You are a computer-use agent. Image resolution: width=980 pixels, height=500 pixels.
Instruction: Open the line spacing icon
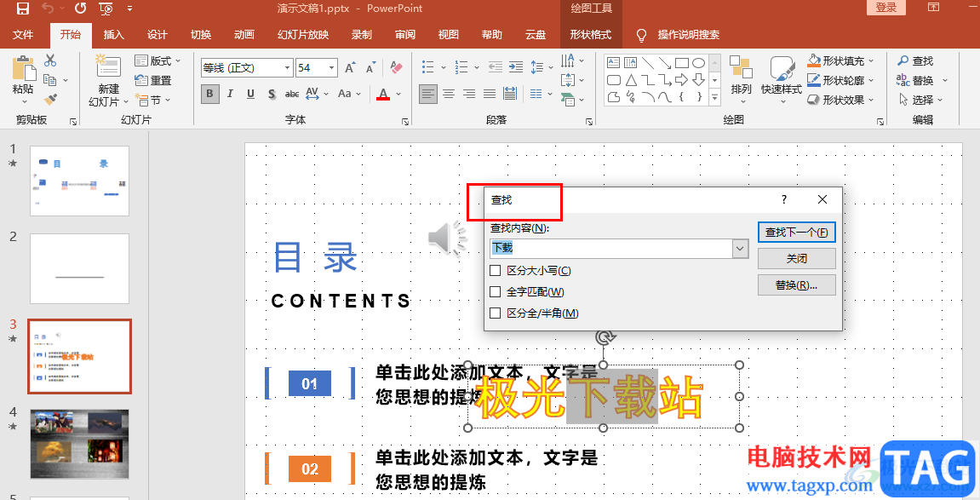(x=537, y=67)
